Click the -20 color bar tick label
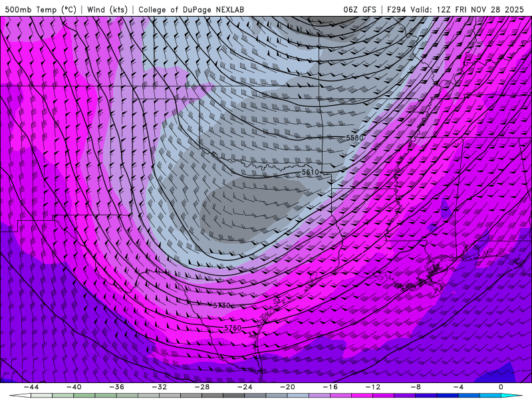The height and width of the screenshot is (399, 532). click(288, 387)
